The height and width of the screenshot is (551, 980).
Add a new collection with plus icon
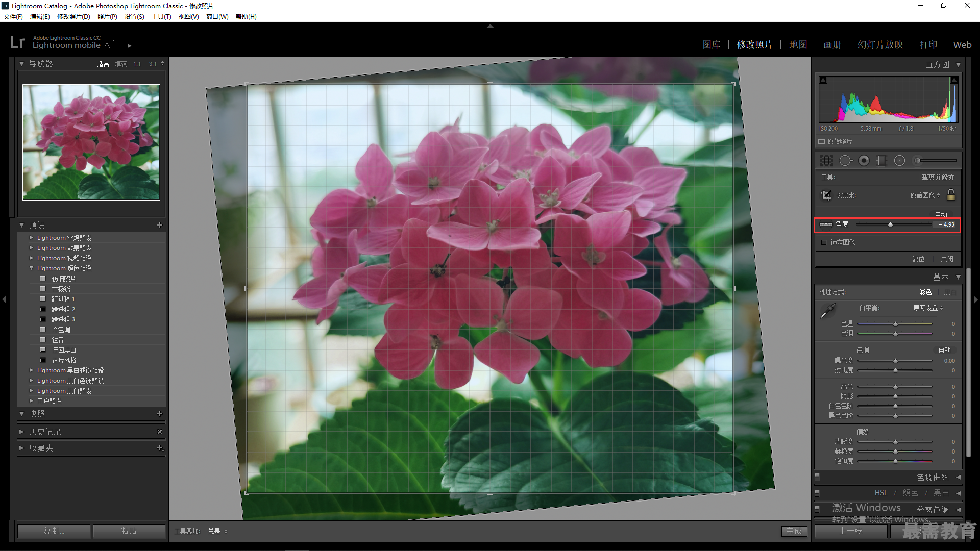click(160, 448)
